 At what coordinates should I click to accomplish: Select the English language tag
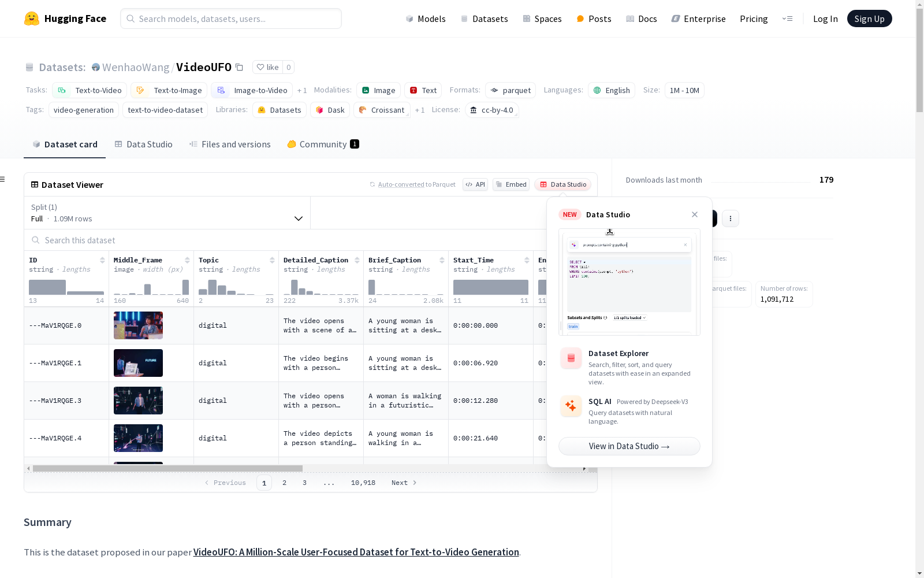pyautogui.click(x=612, y=90)
